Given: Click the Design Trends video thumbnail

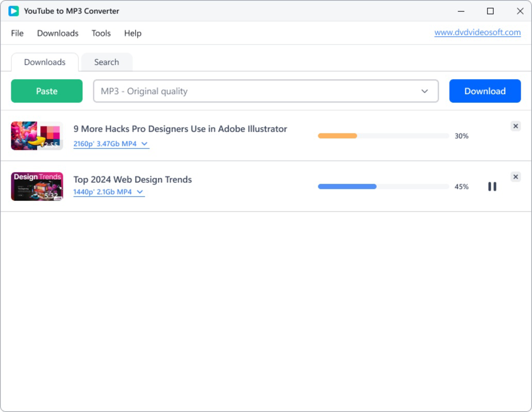Looking at the screenshot, I should (37, 186).
